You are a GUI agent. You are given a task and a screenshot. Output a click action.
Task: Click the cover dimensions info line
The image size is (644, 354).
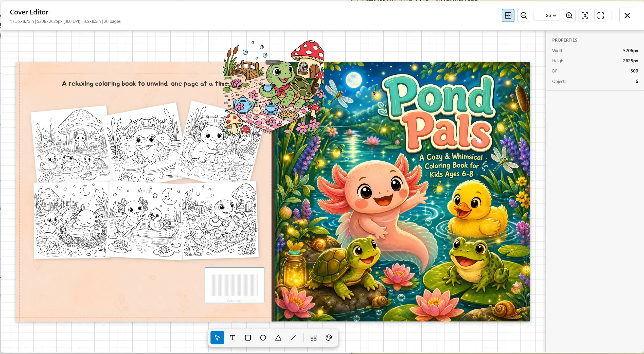click(x=65, y=21)
